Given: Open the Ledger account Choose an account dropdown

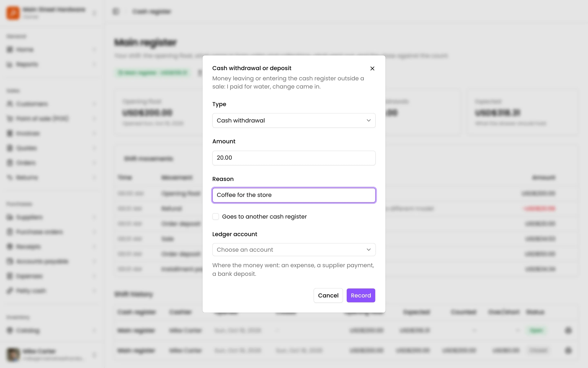Looking at the screenshot, I should (294, 249).
